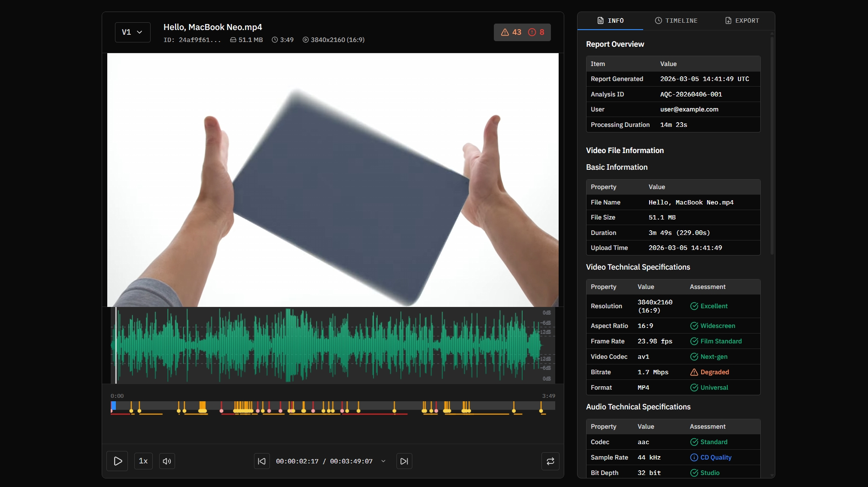
Task: Skip to the previous marker
Action: click(x=262, y=461)
